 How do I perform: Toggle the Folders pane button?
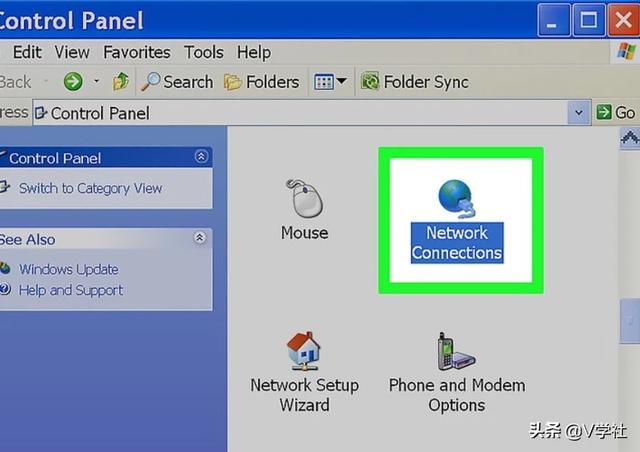point(262,82)
